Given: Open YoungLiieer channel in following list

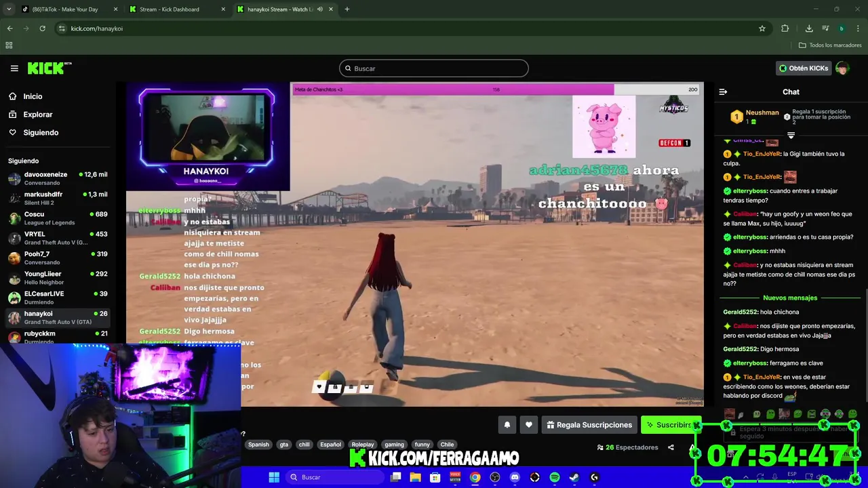Looking at the screenshot, I should 57,277.
